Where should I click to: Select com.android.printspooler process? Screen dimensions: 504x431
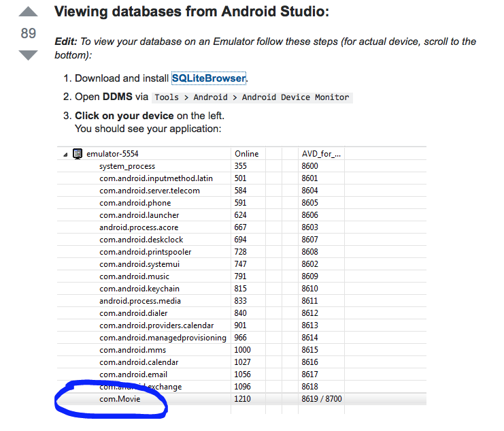click(241, 252)
